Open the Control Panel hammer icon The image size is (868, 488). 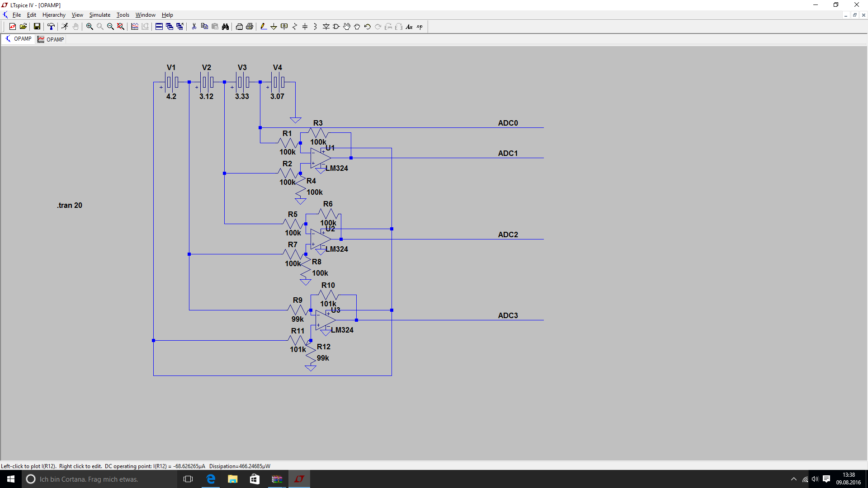point(51,27)
